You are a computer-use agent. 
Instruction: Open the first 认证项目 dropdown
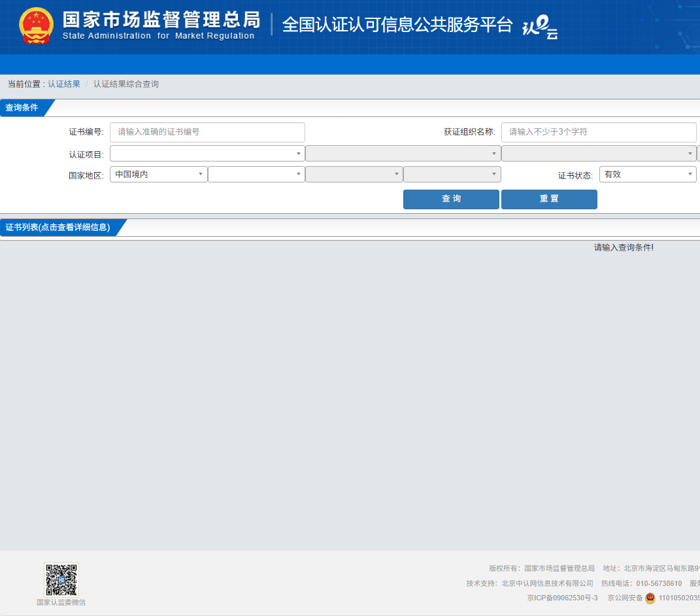point(207,154)
